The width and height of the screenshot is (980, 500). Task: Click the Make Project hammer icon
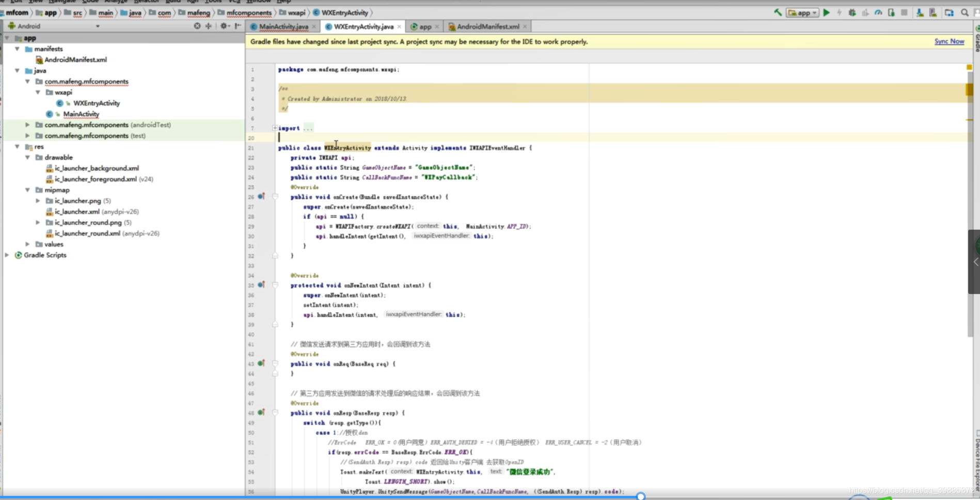pos(778,12)
